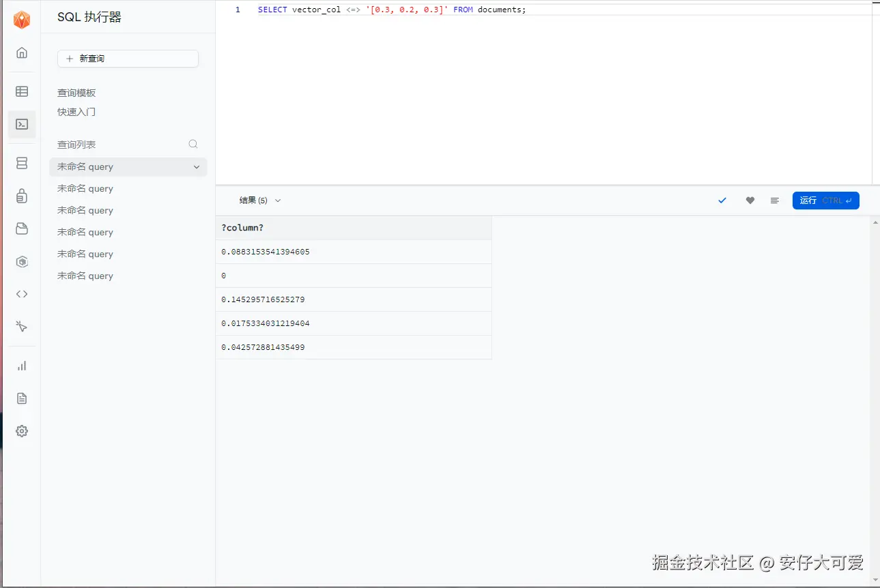
Task: Open the table view icon in sidebar
Action: 22,91
